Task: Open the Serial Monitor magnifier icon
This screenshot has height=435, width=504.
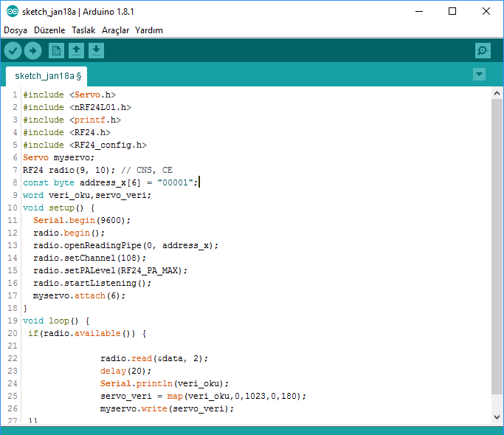Action: [x=483, y=50]
